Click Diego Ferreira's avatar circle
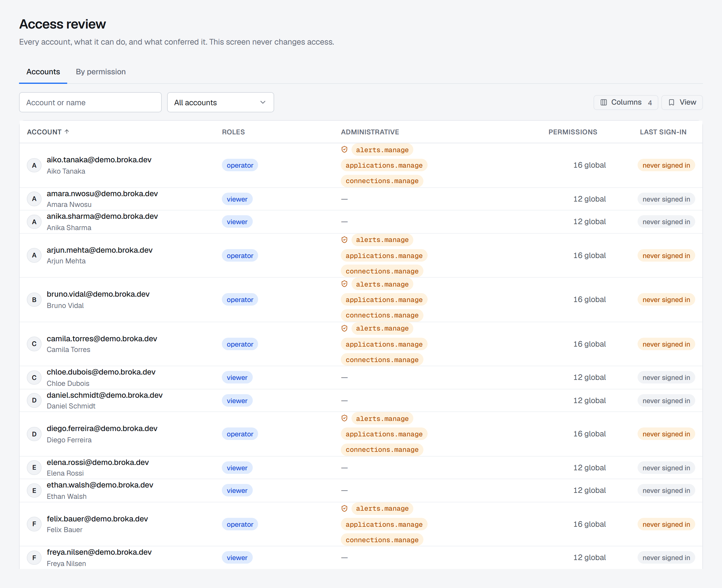Image resolution: width=722 pixels, height=588 pixels. [x=34, y=434]
